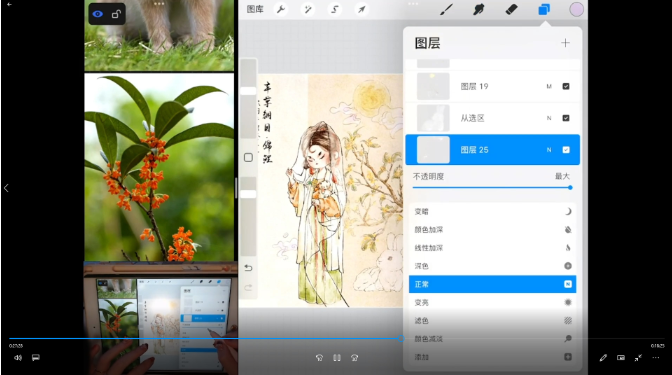Go back with top-left arrow
The height and width of the screenshot is (375, 672).
point(9,4)
